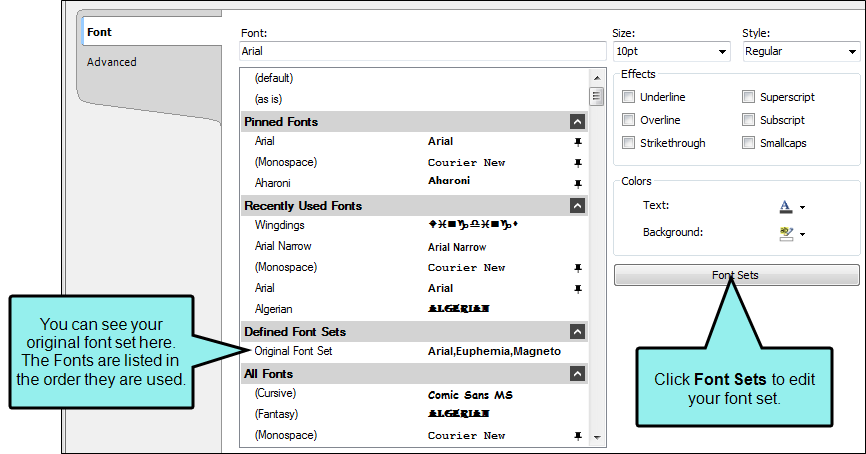Screen dimensions: 866x454
Task: Check the Strikethrough option
Action: point(629,142)
